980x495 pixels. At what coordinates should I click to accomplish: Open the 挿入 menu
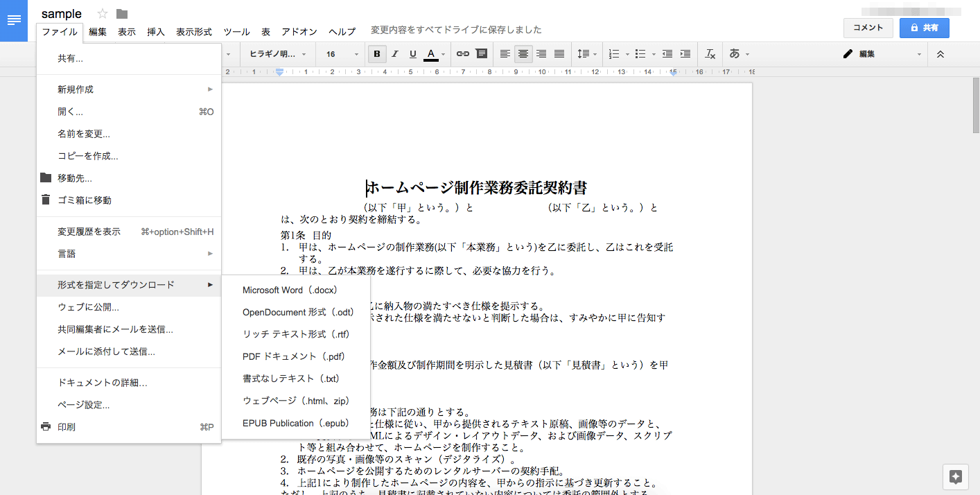156,32
